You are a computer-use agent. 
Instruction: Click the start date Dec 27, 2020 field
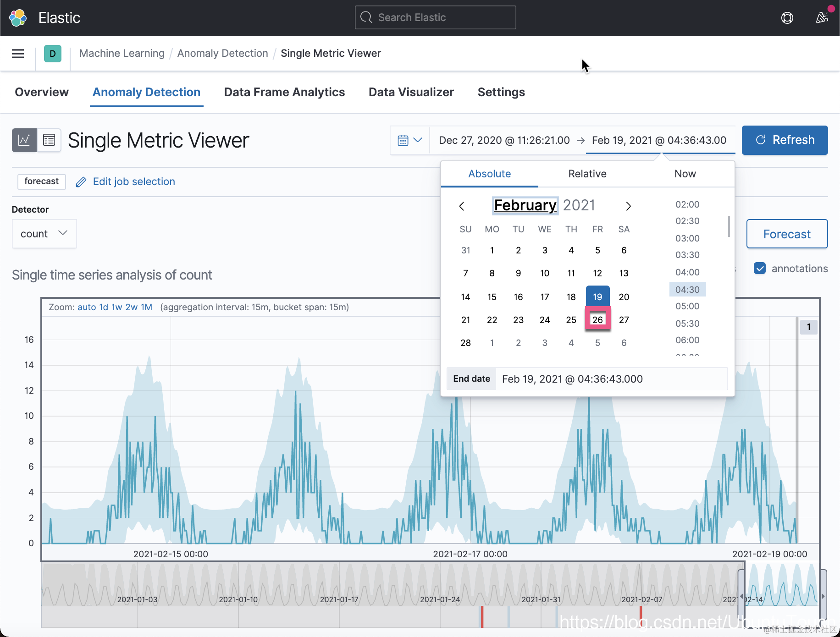click(504, 140)
